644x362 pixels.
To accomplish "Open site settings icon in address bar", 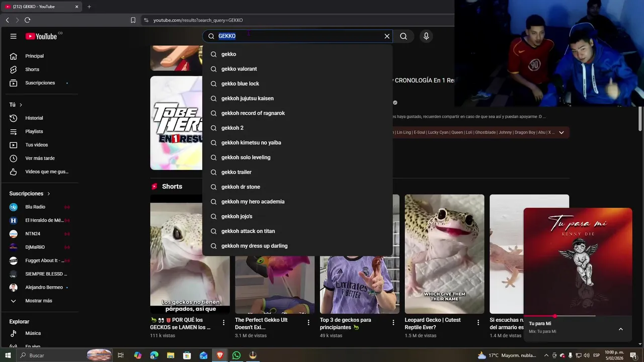I will click(x=146, y=20).
